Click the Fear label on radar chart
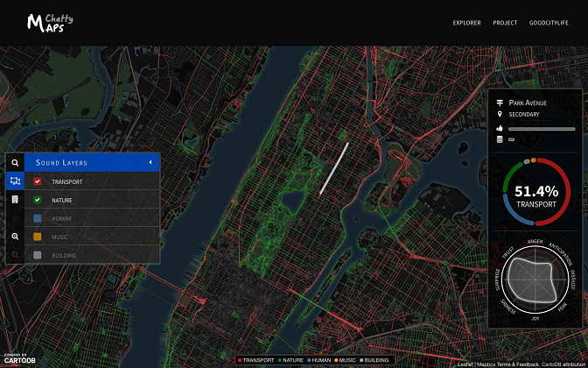 [x=563, y=308]
